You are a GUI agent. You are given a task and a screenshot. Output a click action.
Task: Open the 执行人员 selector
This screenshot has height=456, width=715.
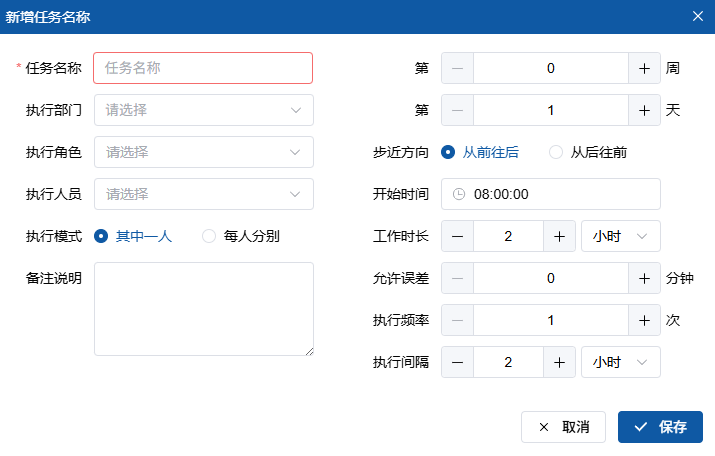203,194
